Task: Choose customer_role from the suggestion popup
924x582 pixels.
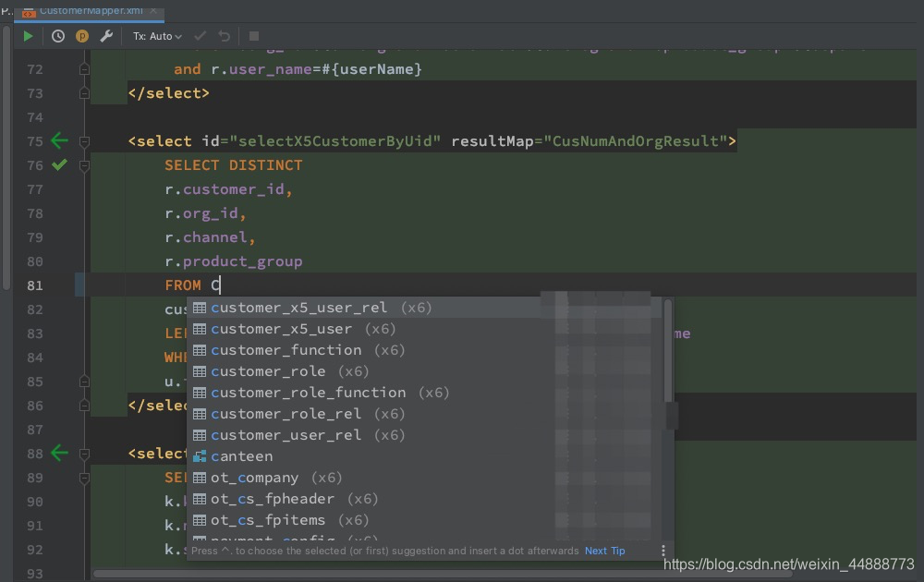Action: point(268,370)
